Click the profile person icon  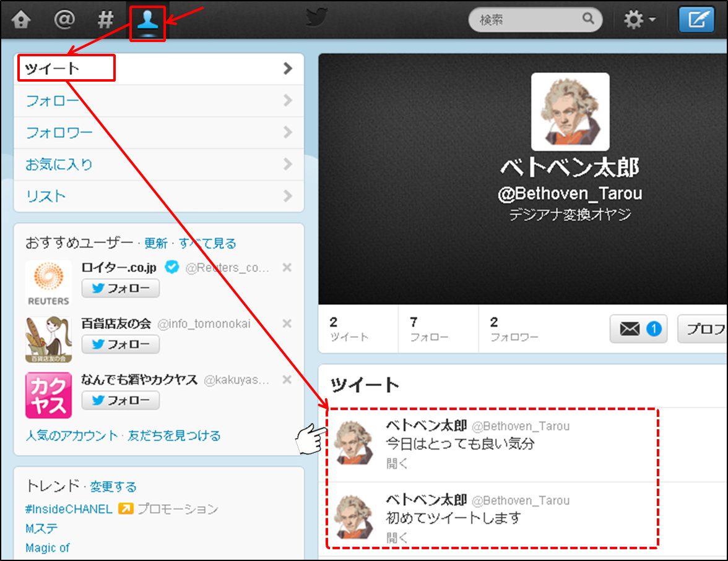coord(148,21)
